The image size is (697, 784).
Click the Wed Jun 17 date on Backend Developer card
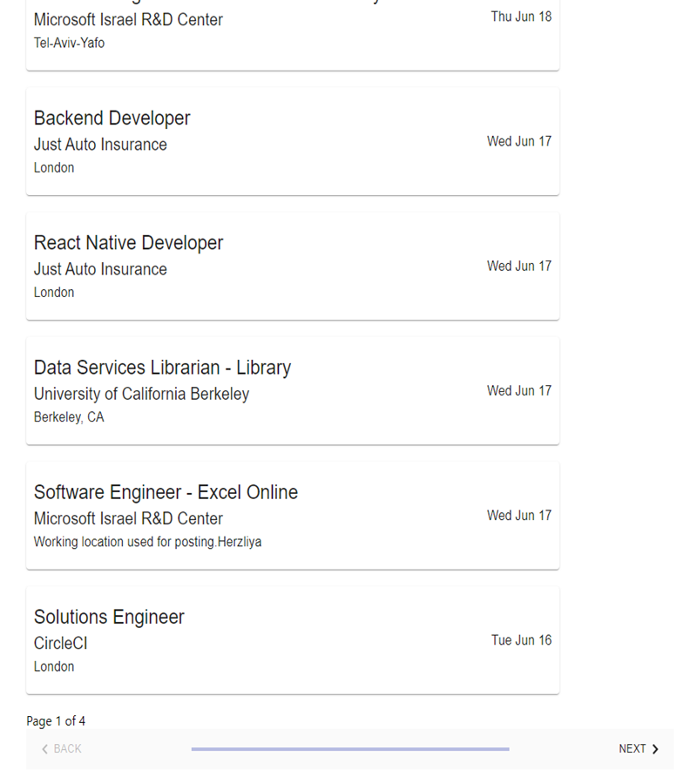coord(519,141)
